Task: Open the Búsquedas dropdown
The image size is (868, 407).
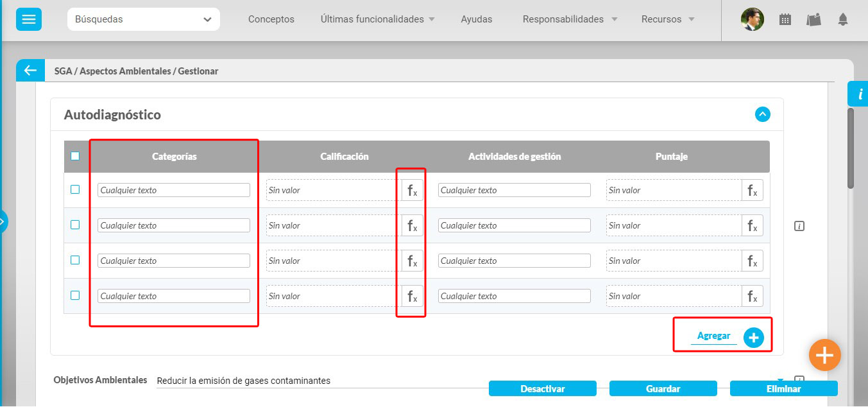Action: (x=144, y=19)
